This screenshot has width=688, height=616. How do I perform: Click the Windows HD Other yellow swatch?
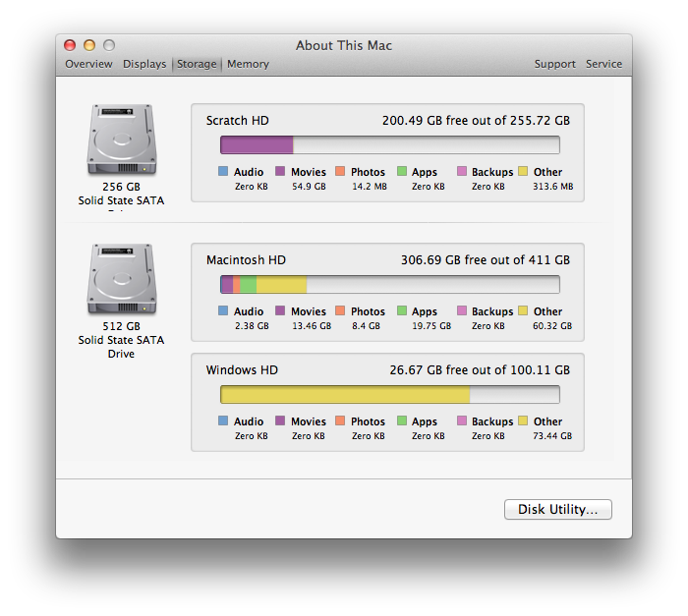pyautogui.click(x=523, y=420)
